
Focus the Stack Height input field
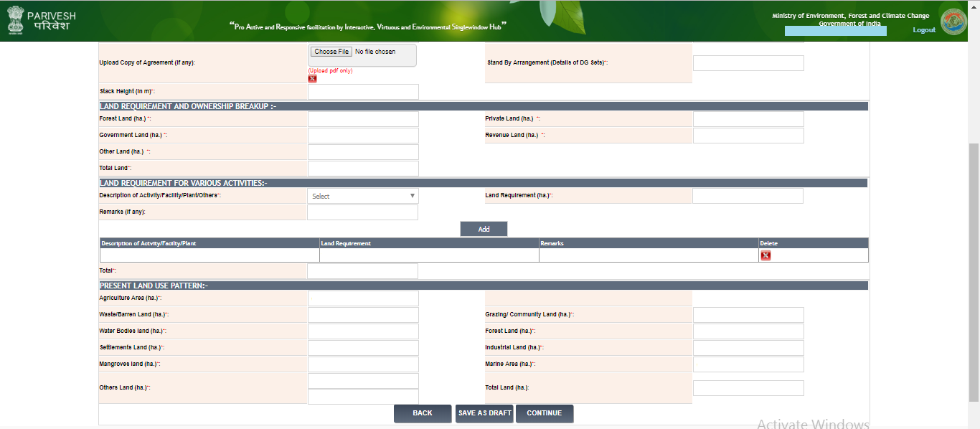pos(363,92)
